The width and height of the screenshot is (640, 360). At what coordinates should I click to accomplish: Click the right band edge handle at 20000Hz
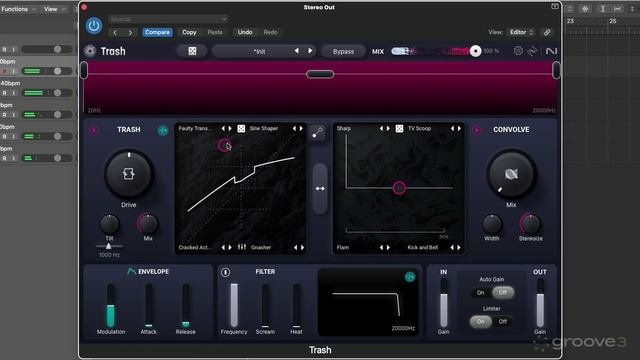point(556,70)
